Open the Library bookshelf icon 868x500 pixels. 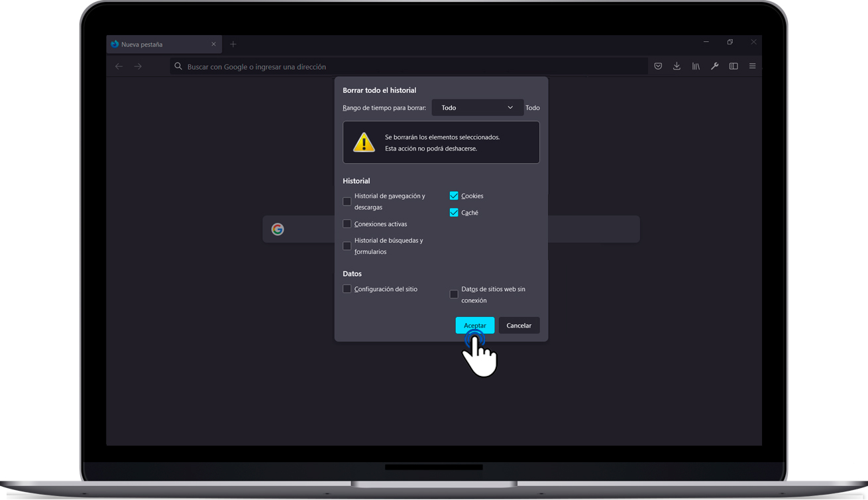pos(696,66)
